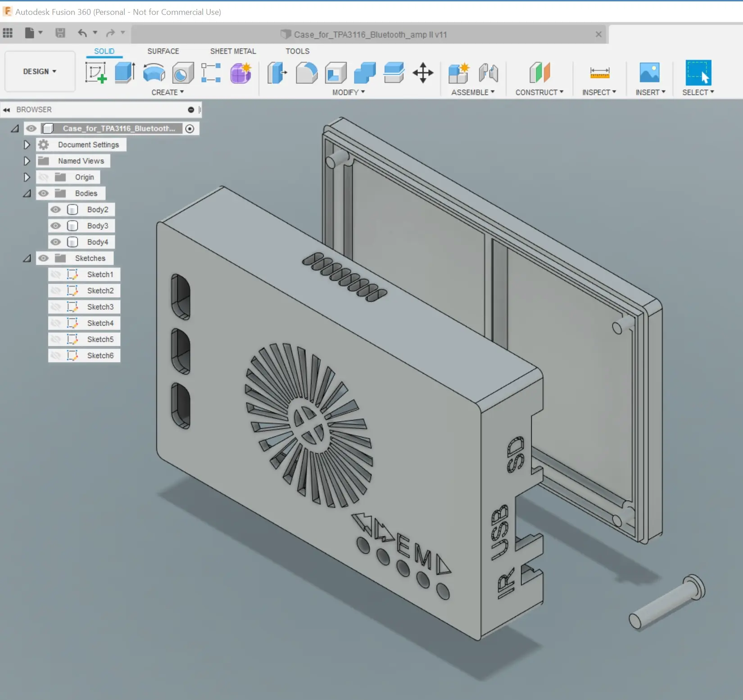Hide the Bodies folder
Image resolution: width=743 pixels, height=700 pixels.
coord(43,193)
